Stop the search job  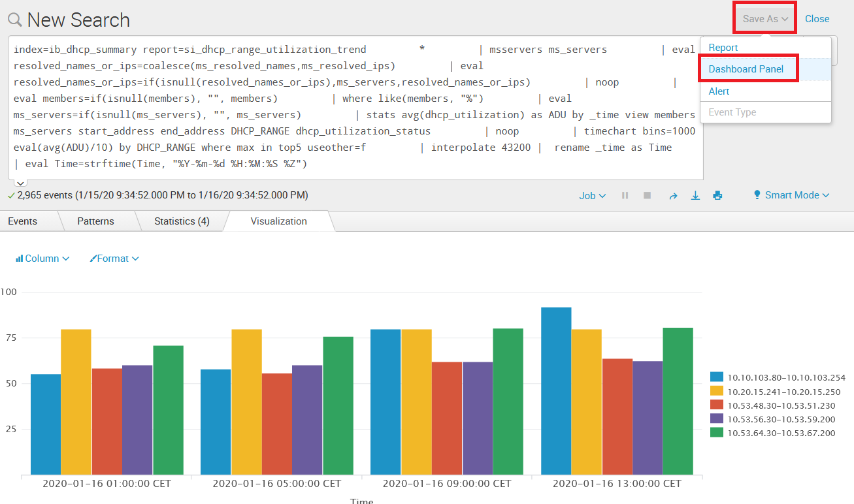pyautogui.click(x=647, y=195)
